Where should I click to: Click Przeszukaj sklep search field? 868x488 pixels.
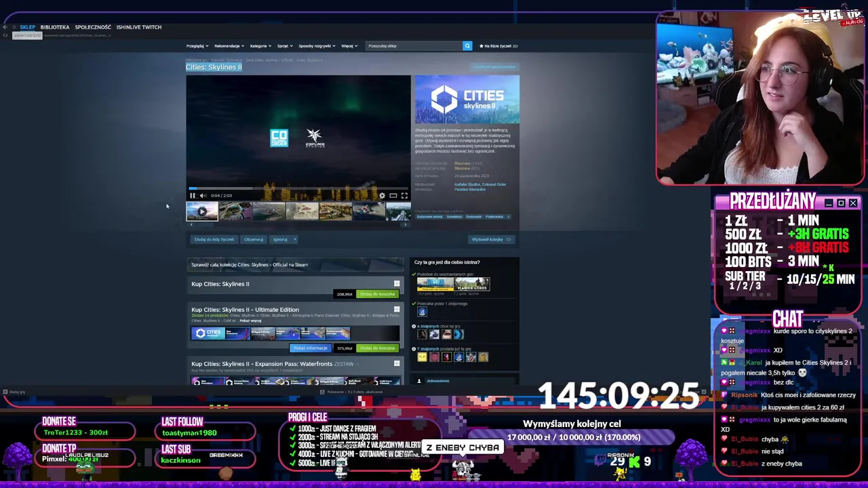point(414,46)
